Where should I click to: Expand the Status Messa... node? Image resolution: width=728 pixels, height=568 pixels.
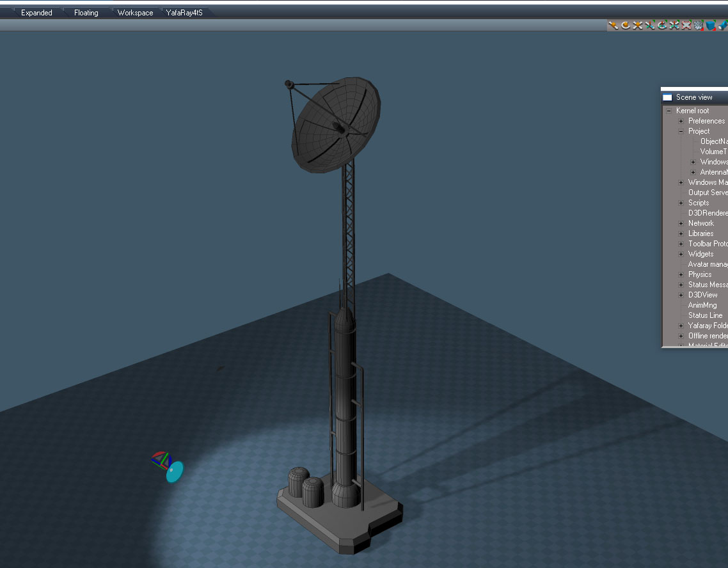point(681,285)
